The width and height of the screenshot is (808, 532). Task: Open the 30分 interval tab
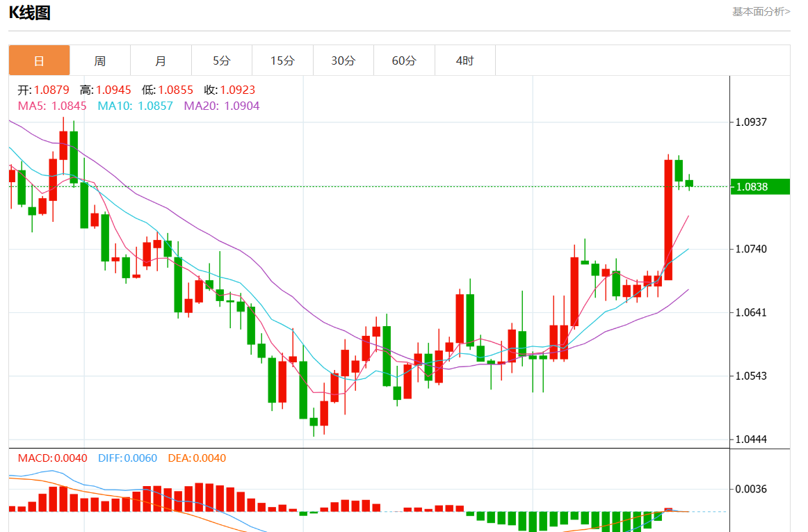click(344, 61)
